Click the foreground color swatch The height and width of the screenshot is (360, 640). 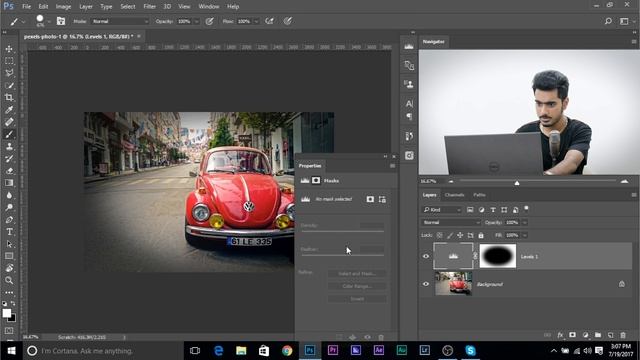7,313
